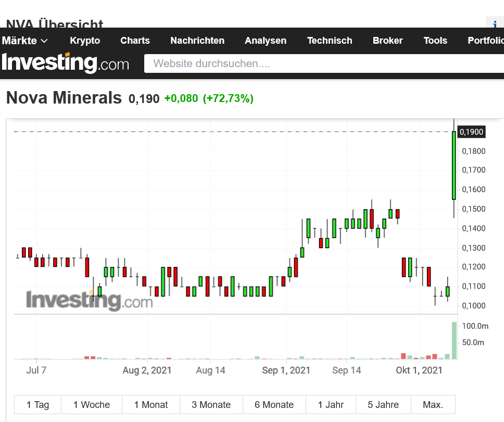Select the Max. time range
The width and height of the screenshot is (504, 422).
(433, 405)
